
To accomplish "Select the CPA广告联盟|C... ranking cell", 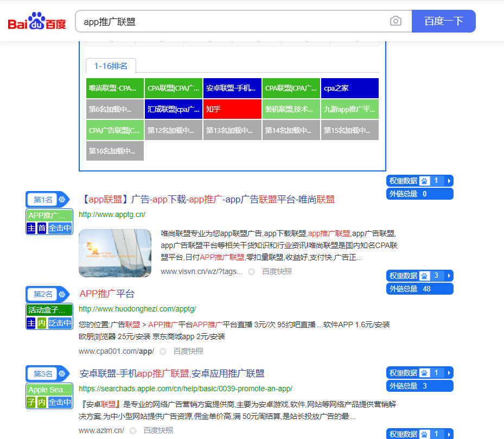I will pos(115,130).
